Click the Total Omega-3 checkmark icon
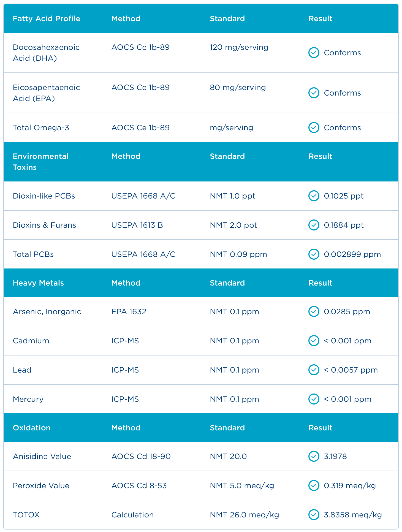This screenshot has height=532, width=402. click(314, 127)
